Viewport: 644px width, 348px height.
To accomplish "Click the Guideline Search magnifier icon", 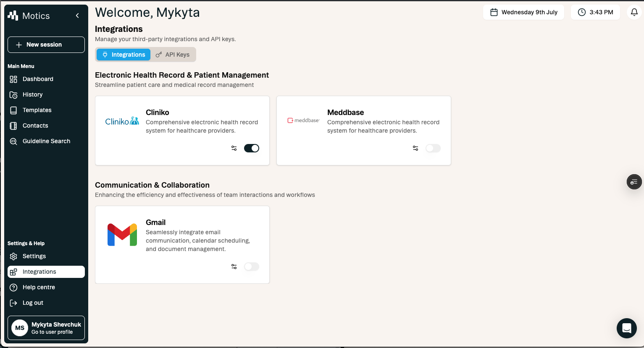I will pyautogui.click(x=13, y=141).
